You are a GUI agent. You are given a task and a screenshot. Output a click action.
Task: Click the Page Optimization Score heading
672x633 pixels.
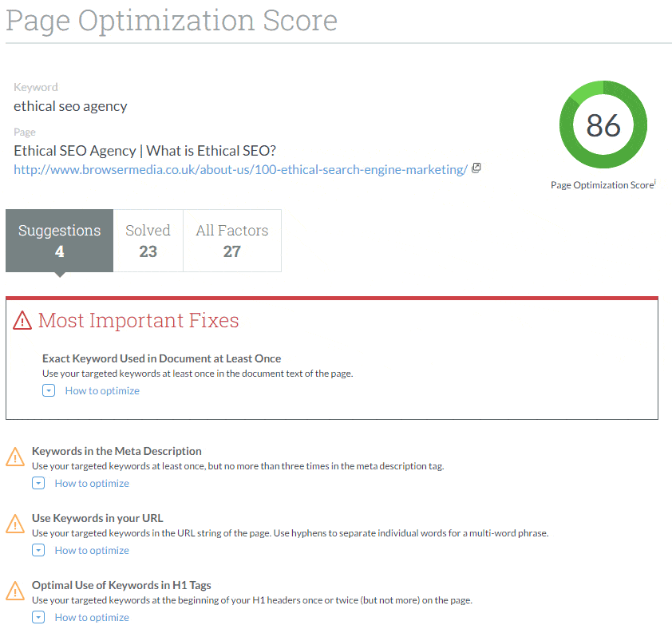tap(172, 21)
